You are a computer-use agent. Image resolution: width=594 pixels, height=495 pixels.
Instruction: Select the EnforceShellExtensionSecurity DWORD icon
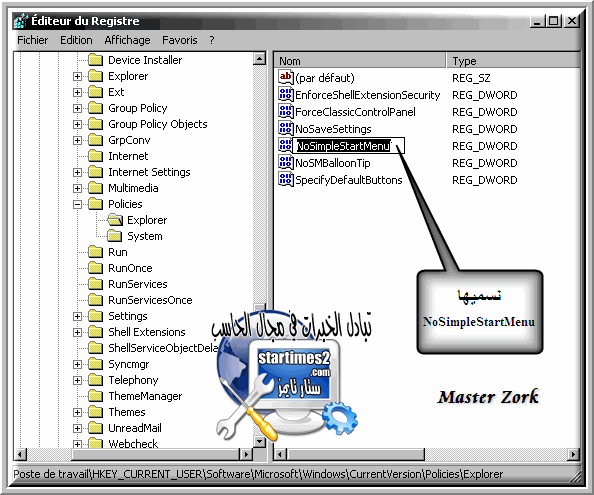(x=286, y=94)
